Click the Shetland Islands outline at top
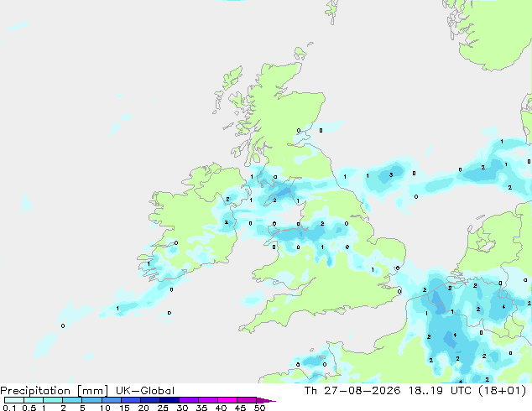 click(x=331, y=12)
